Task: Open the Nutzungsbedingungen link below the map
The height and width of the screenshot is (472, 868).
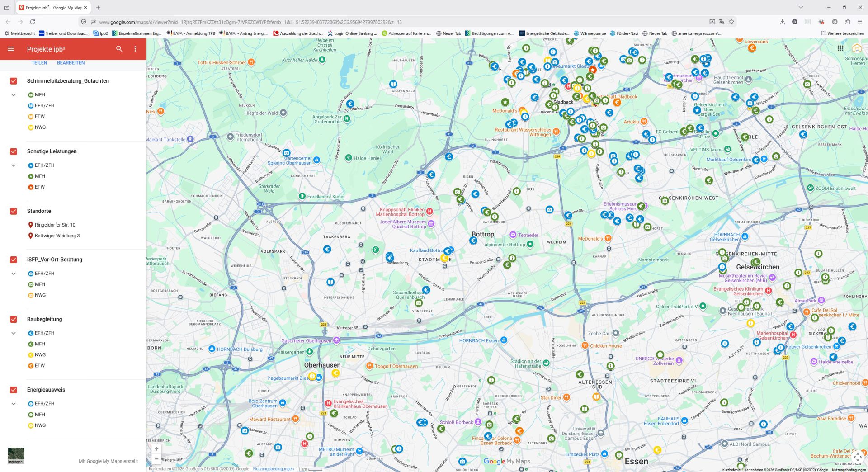Action: (x=273, y=469)
